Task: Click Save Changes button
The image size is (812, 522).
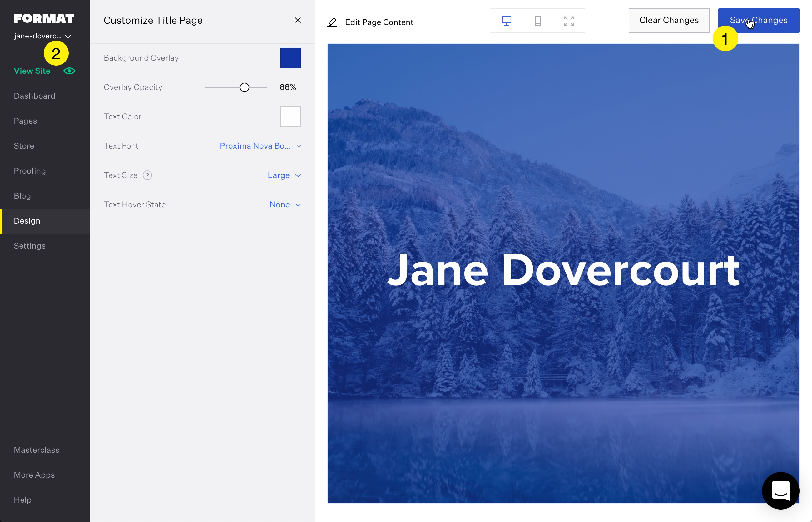Action: click(758, 21)
